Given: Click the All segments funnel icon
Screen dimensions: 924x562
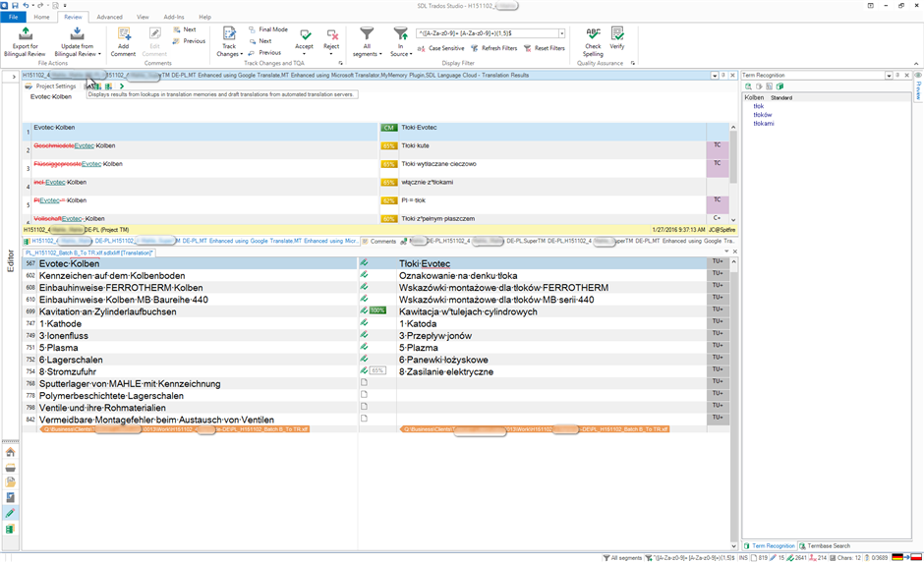Looking at the screenshot, I should pos(367,33).
